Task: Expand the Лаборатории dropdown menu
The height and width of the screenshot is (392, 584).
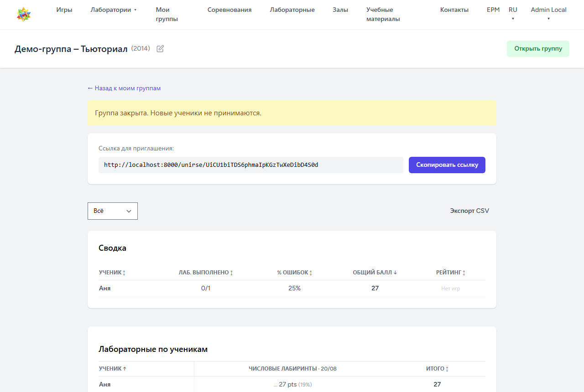Action: 114,10
